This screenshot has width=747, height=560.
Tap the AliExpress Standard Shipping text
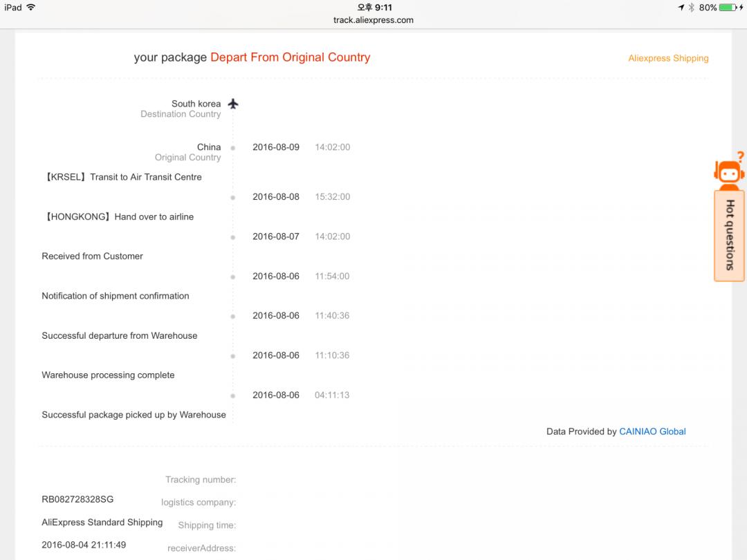102,522
